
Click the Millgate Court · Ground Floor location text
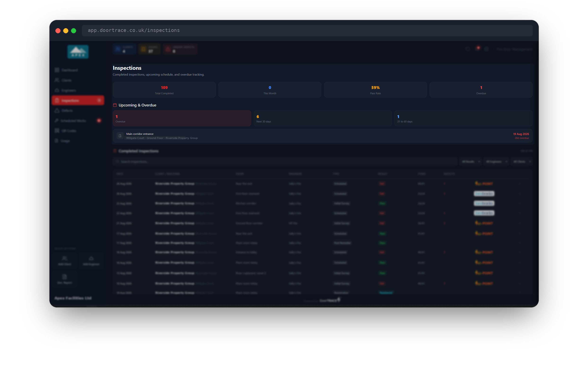coord(145,138)
